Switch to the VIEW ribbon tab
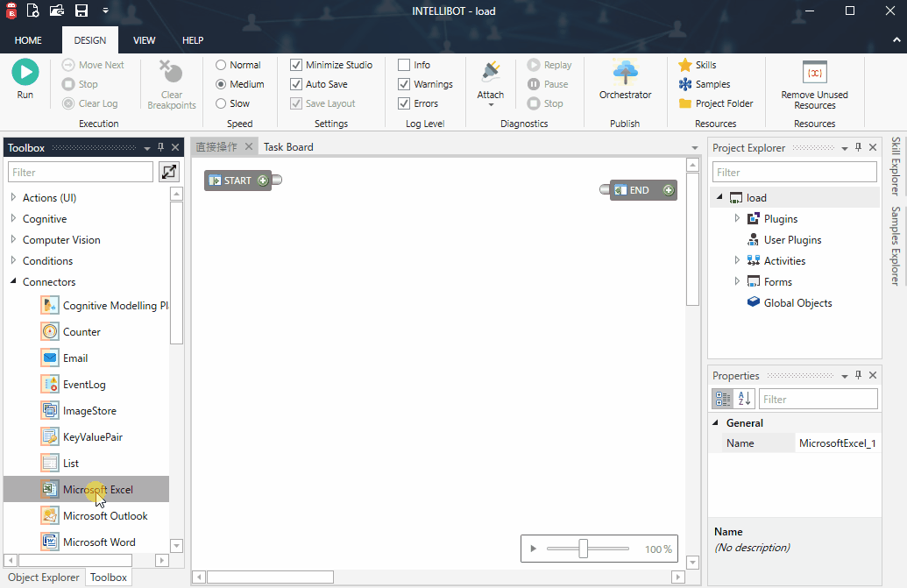 click(x=144, y=40)
